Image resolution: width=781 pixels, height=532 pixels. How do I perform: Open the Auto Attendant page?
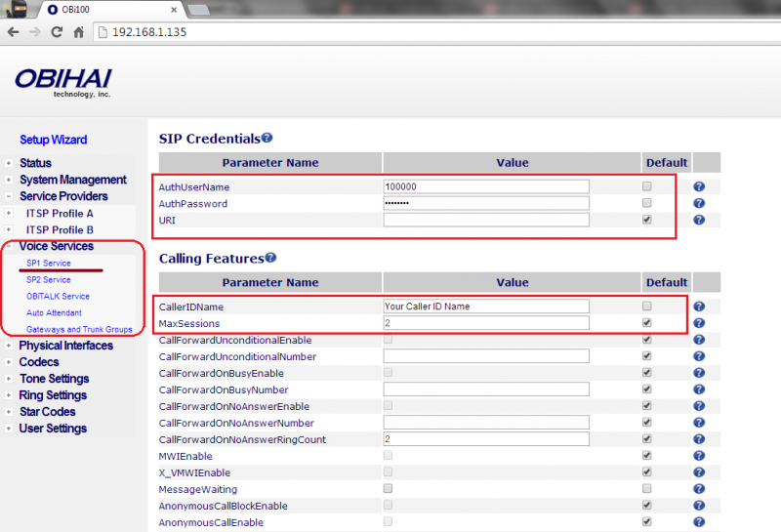click(x=54, y=312)
